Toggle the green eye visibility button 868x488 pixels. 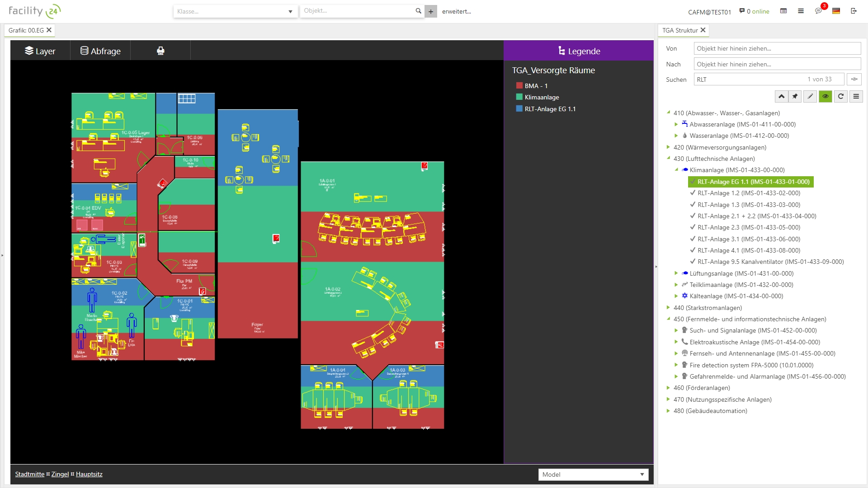pyautogui.click(x=825, y=96)
